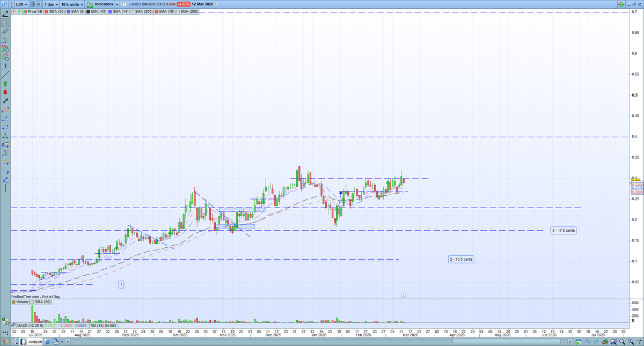Click the Indicators chart icon
Image resolution: width=644 pixels, height=346 pixels.
point(90,4)
